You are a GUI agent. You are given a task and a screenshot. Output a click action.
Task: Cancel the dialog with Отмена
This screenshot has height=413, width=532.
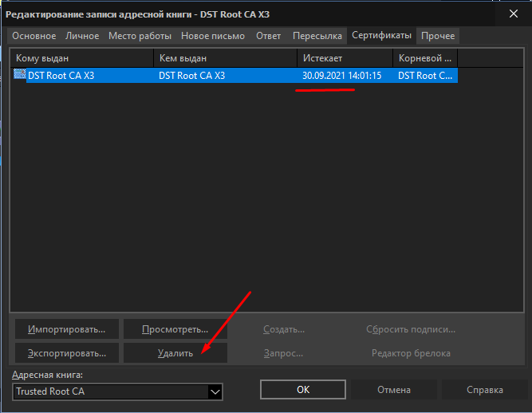click(394, 390)
